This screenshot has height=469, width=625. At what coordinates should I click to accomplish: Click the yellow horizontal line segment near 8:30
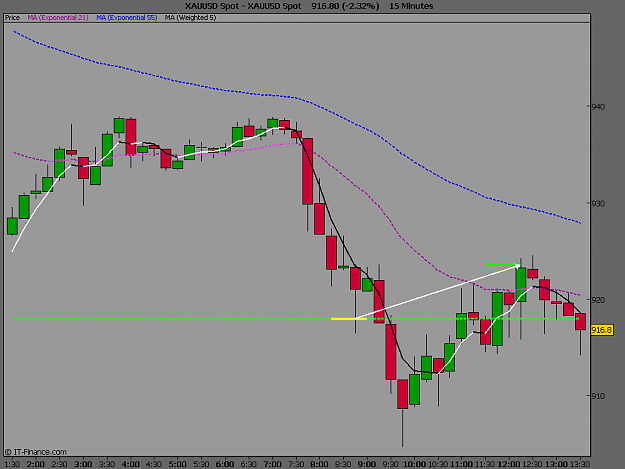coord(349,319)
